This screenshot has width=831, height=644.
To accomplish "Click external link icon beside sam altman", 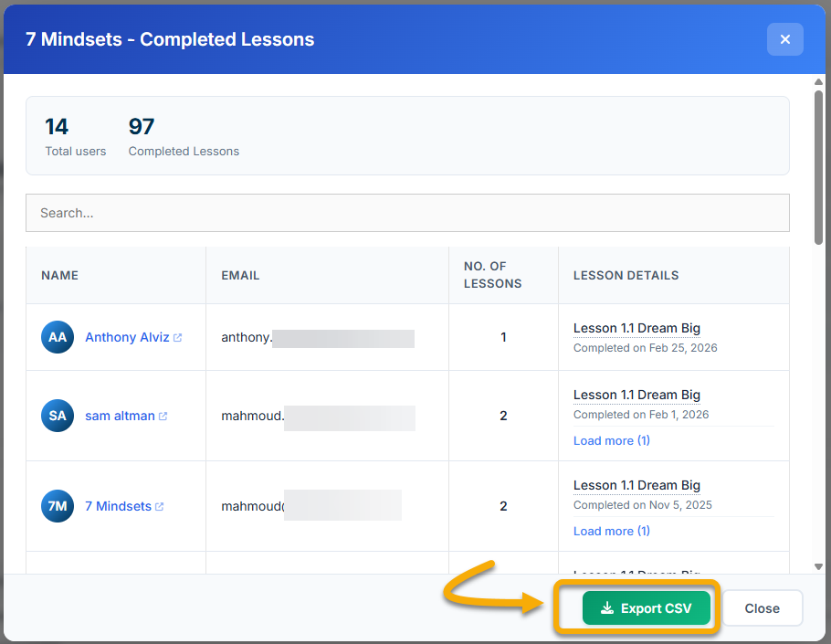I will pyautogui.click(x=163, y=416).
